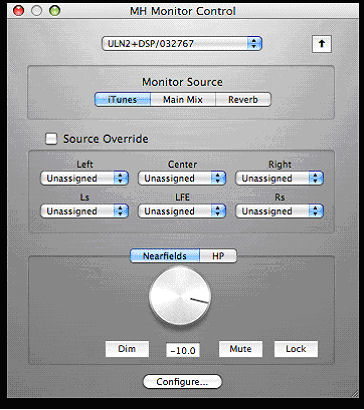Viewport: 364px width, 410px height.
Task: Open the Right channel assignment dropdown
Action: pos(279,178)
